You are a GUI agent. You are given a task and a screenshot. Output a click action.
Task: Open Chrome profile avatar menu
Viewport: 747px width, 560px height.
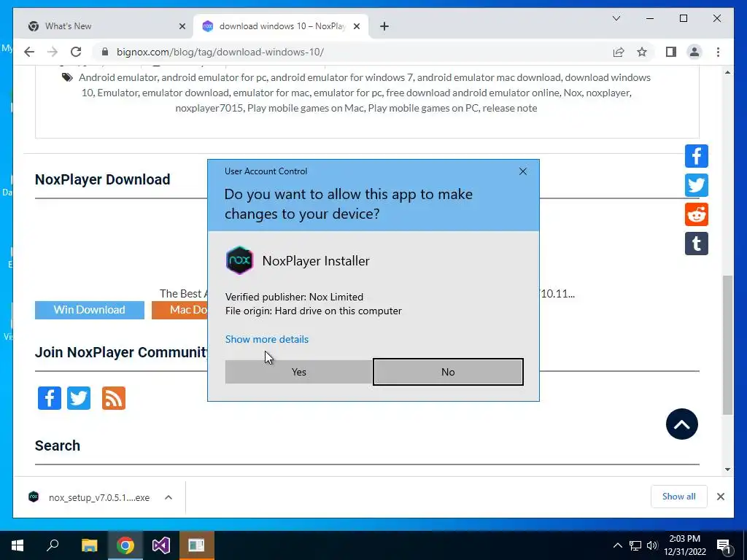(694, 52)
